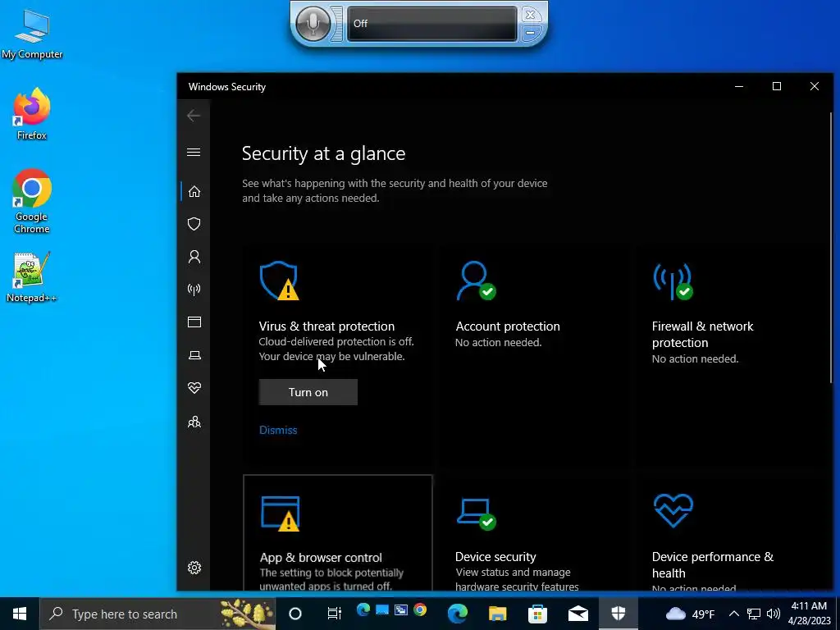This screenshot has height=630, width=840.
Task: Click the speech recognition Off status display
Action: [x=432, y=24]
